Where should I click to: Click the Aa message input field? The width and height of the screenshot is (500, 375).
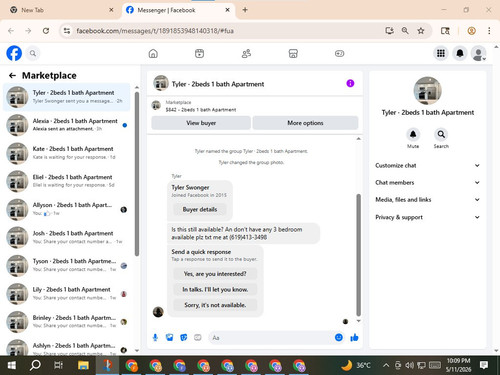click(271, 338)
